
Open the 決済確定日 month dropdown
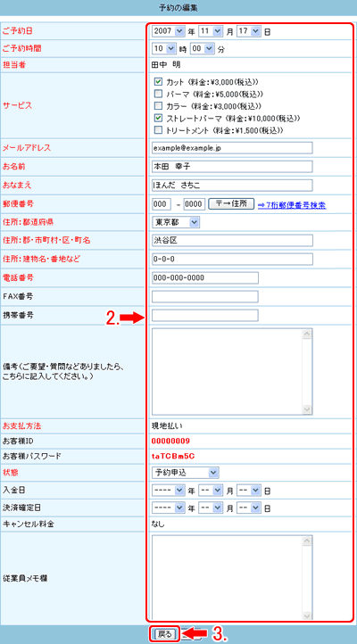(x=211, y=508)
